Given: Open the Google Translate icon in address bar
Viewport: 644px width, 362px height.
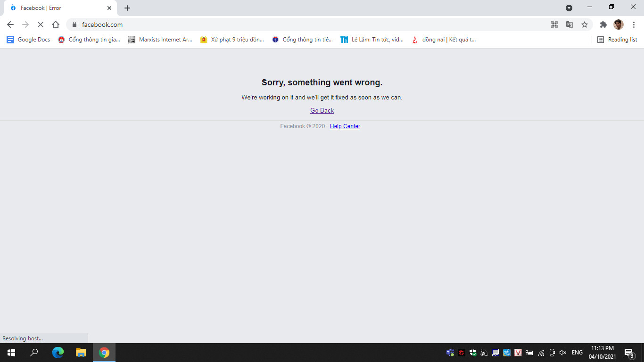Looking at the screenshot, I should (x=570, y=25).
